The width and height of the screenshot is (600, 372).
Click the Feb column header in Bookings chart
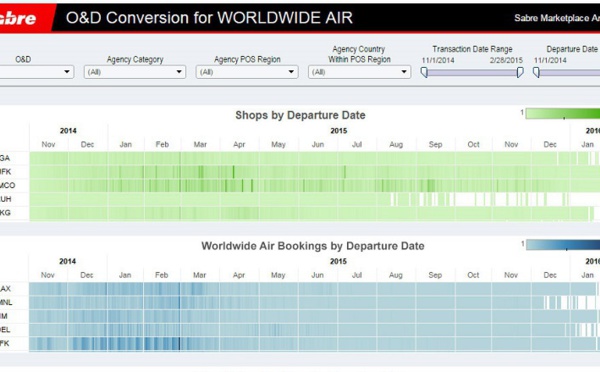(x=161, y=275)
